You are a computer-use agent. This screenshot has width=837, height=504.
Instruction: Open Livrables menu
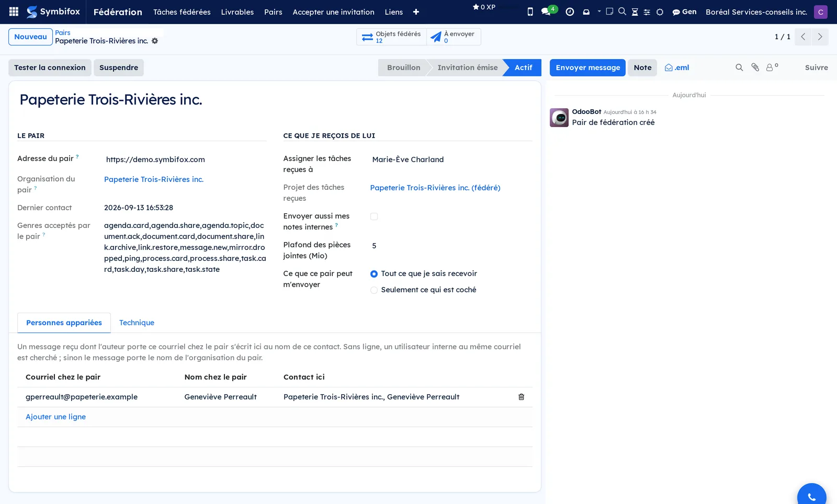click(x=237, y=12)
